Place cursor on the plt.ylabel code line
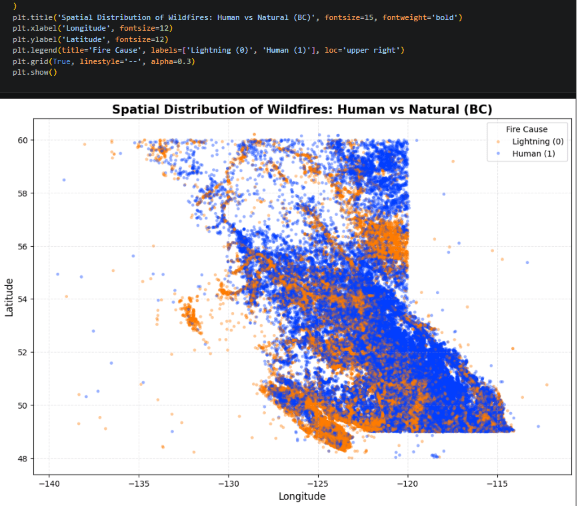 tap(90, 39)
